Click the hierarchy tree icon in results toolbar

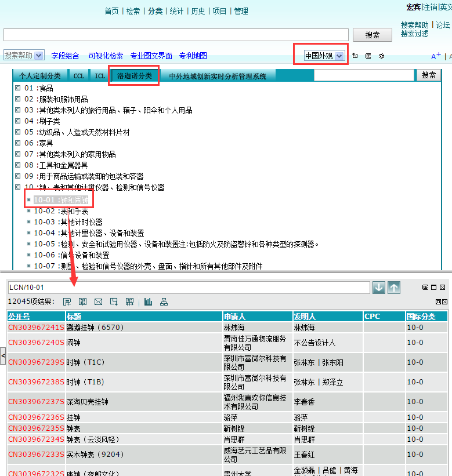[x=164, y=301]
